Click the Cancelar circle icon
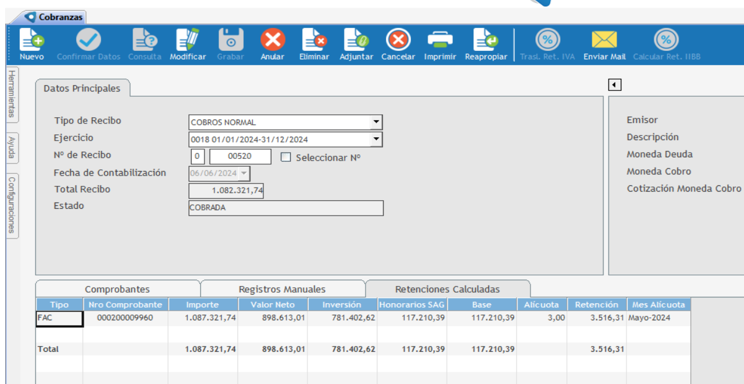 click(x=398, y=40)
